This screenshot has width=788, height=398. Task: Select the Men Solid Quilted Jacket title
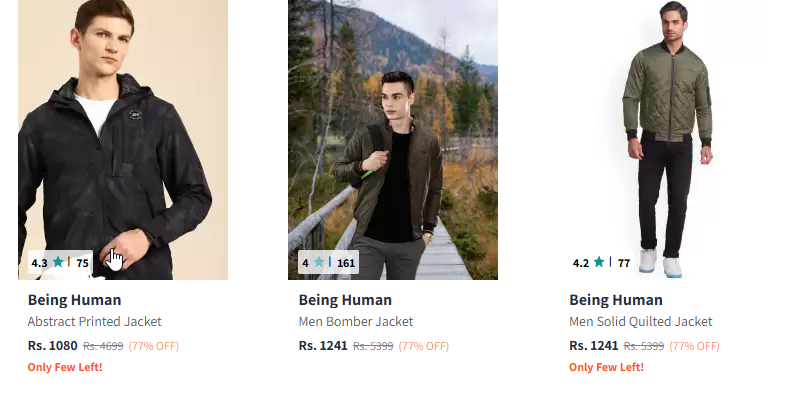[x=641, y=322]
